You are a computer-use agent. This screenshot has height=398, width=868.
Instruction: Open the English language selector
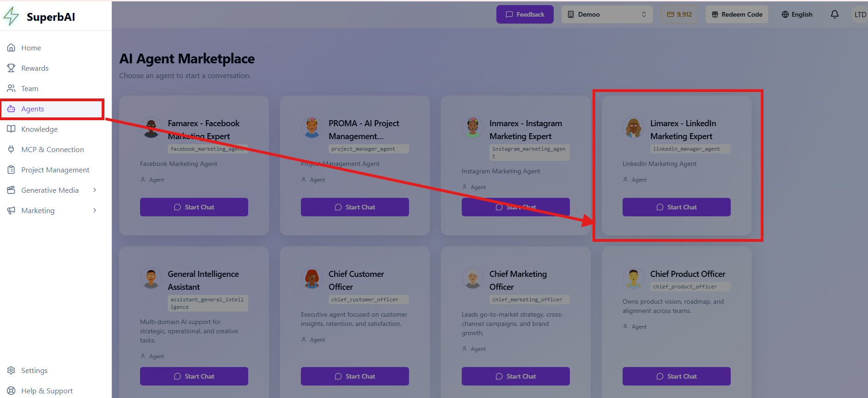coord(797,14)
